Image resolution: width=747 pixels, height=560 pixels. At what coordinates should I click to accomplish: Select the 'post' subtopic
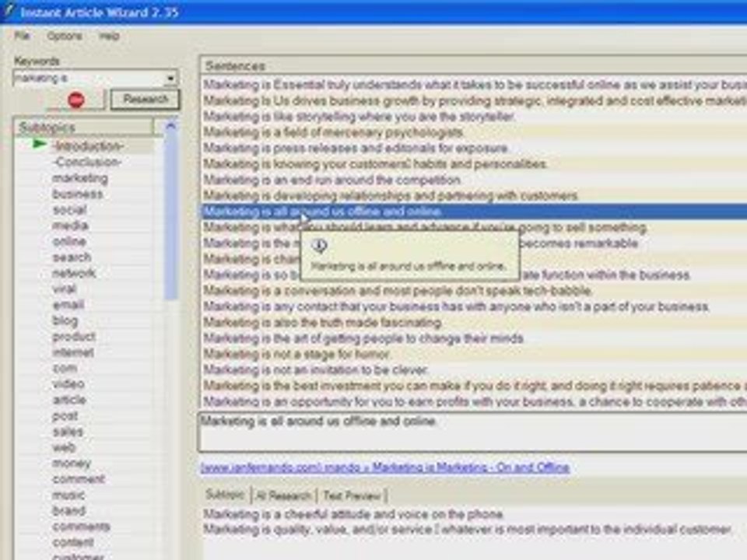coord(65,416)
